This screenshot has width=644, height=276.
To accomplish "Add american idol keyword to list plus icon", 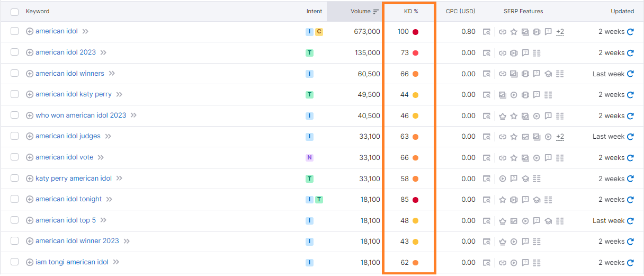I will pos(30,31).
